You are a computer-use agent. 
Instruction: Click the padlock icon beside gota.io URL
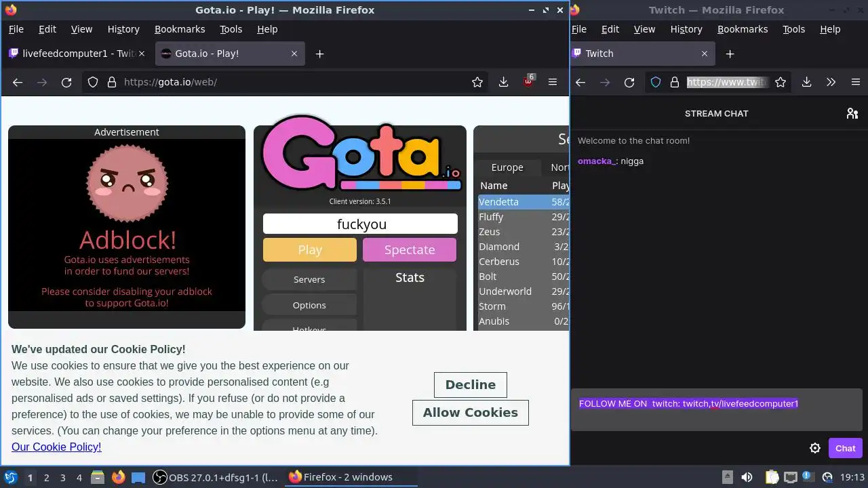tap(112, 82)
